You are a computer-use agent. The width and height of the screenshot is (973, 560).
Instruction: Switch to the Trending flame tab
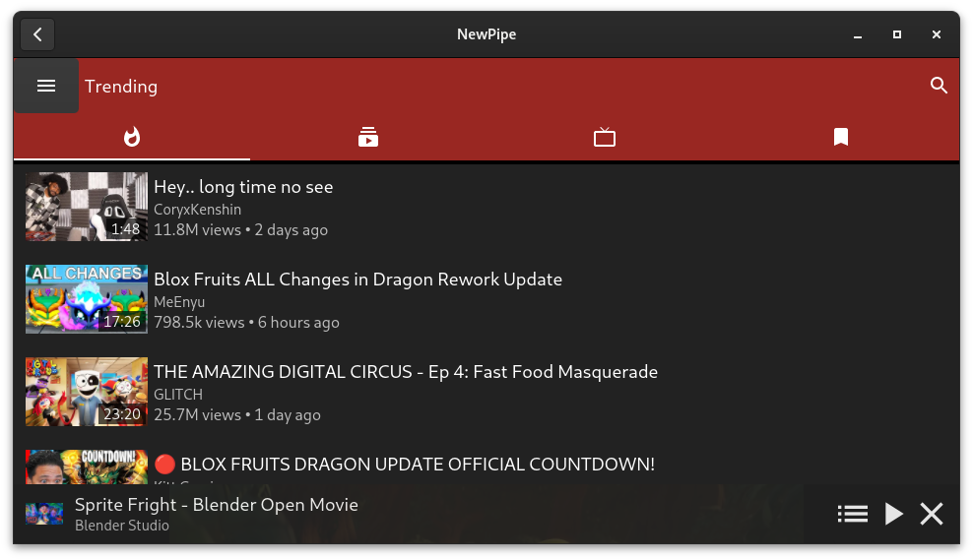click(132, 137)
